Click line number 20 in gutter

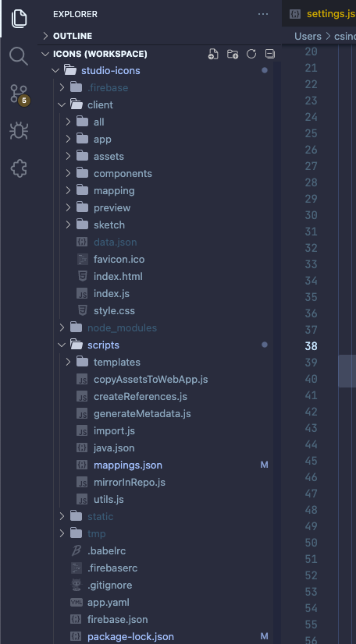click(311, 51)
